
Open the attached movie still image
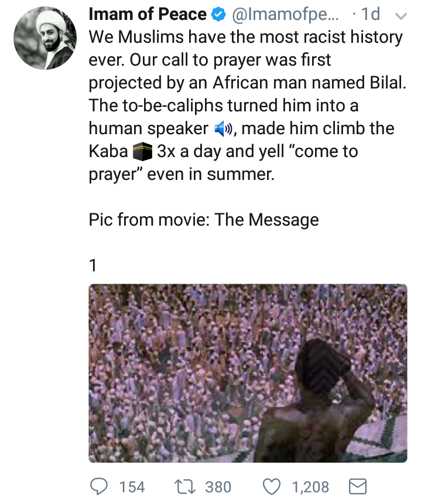pyautogui.click(x=248, y=373)
